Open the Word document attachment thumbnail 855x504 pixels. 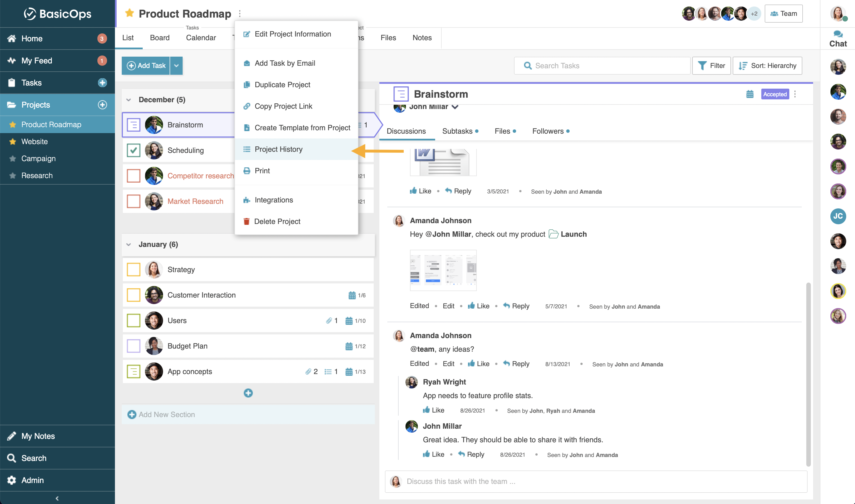click(x=443, y=162)
